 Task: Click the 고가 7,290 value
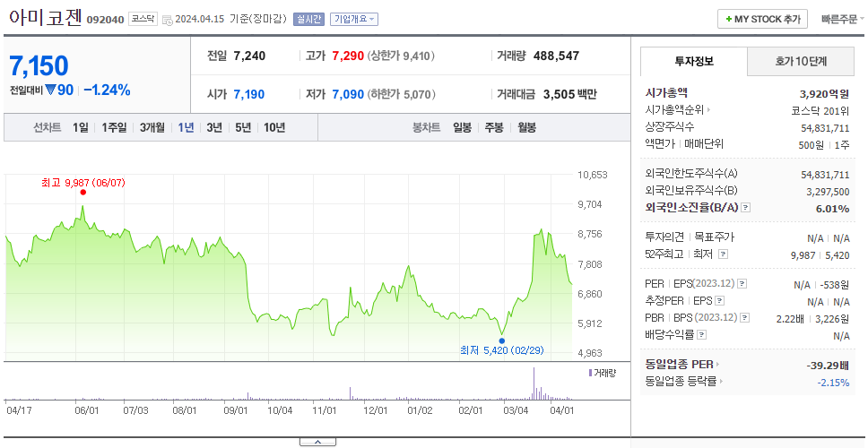click(348, 56)
